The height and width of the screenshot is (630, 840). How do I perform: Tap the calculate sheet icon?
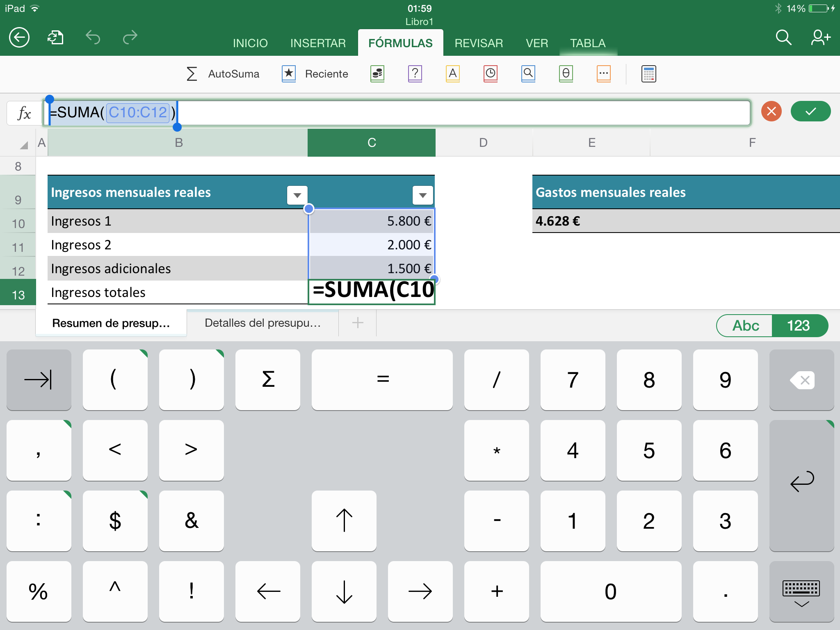(648, 74)
